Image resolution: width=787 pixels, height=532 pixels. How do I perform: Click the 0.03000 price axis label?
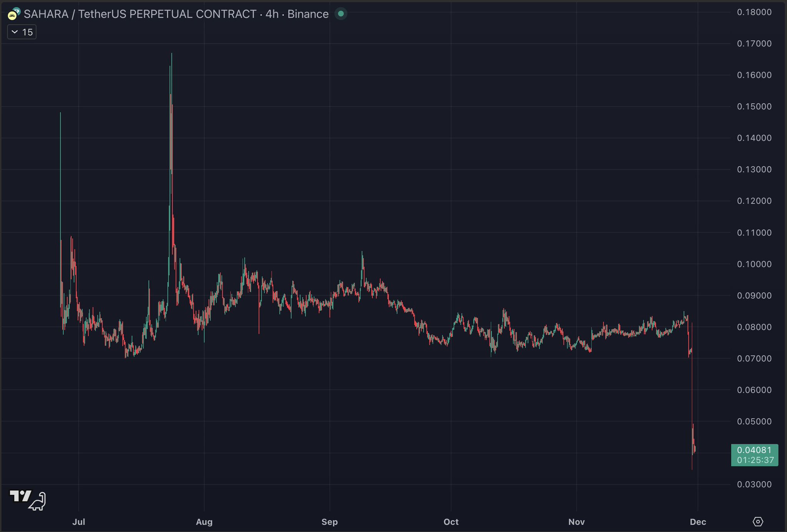click(754, 484)
